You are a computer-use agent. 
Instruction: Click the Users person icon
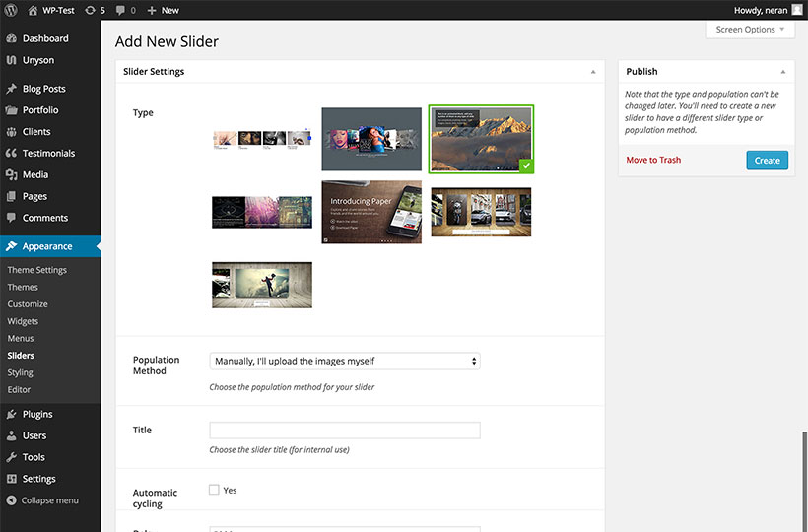(12, 435)
